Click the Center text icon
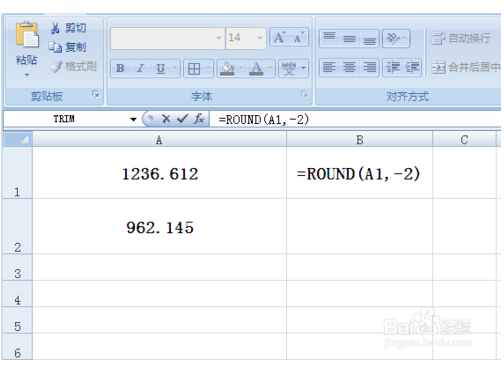The width and height of the screenshot is (504, 377). 349,67
